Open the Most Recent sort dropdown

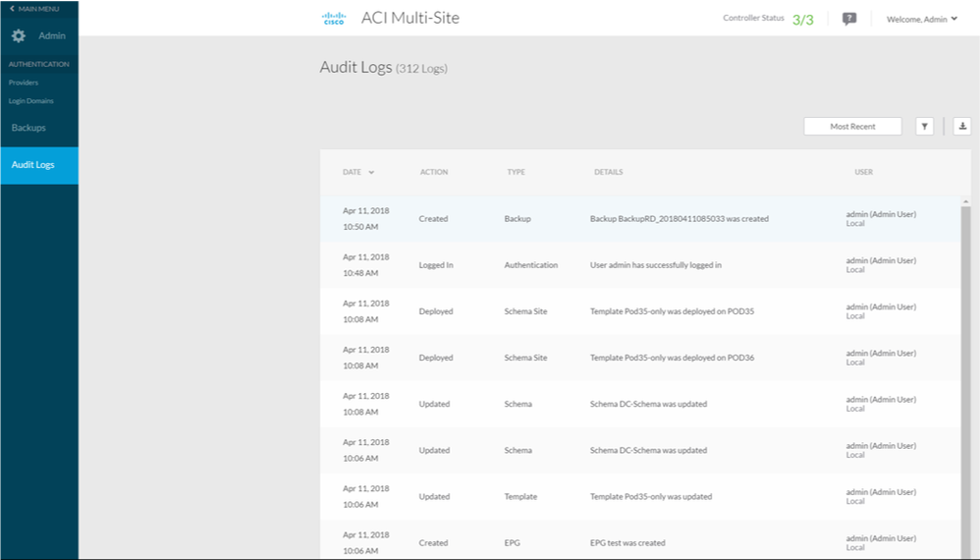pyautogui.click(x=852, y=126)
